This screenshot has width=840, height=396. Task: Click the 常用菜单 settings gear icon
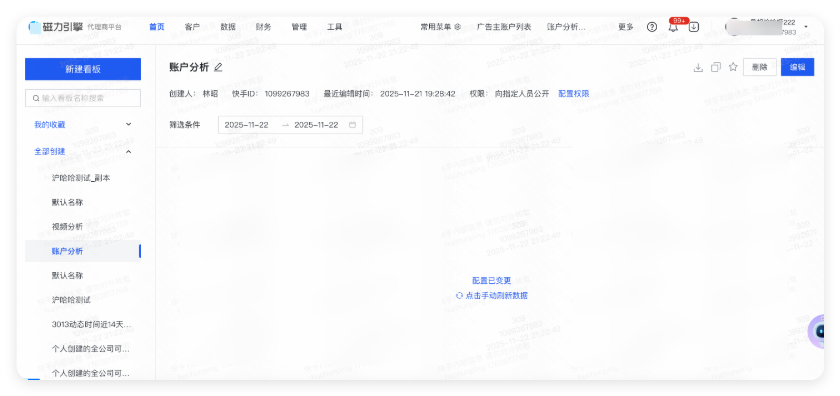pos(458,27)
